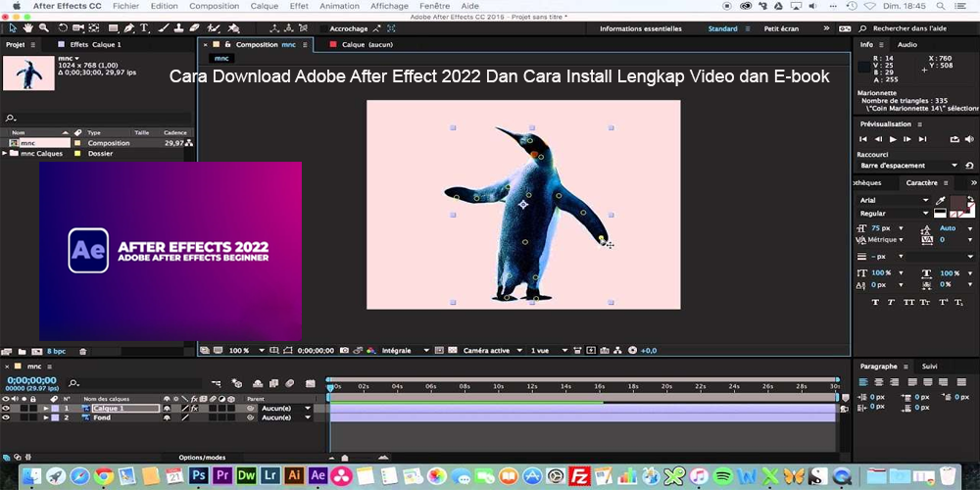The height and width of the screenshot is (490, 980).
Task: Open the Animation menu
Action: pos(339,6)
